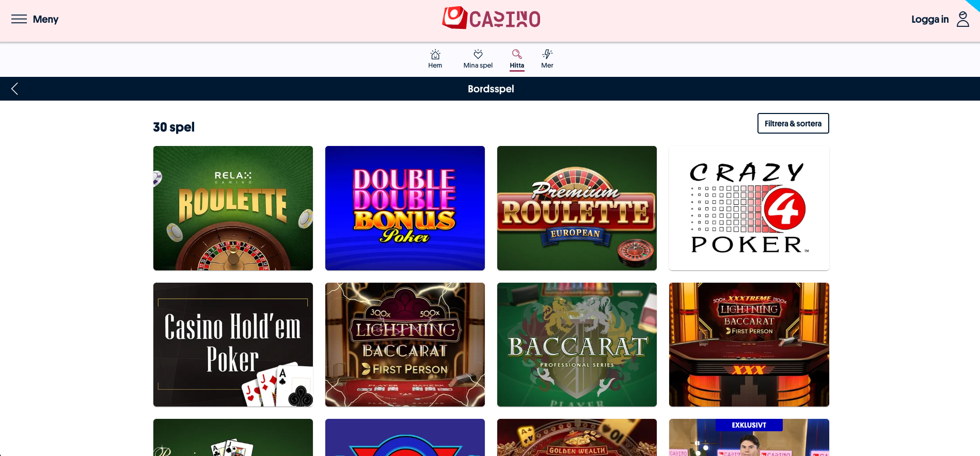Click the Meny text label

coord(45,19)
